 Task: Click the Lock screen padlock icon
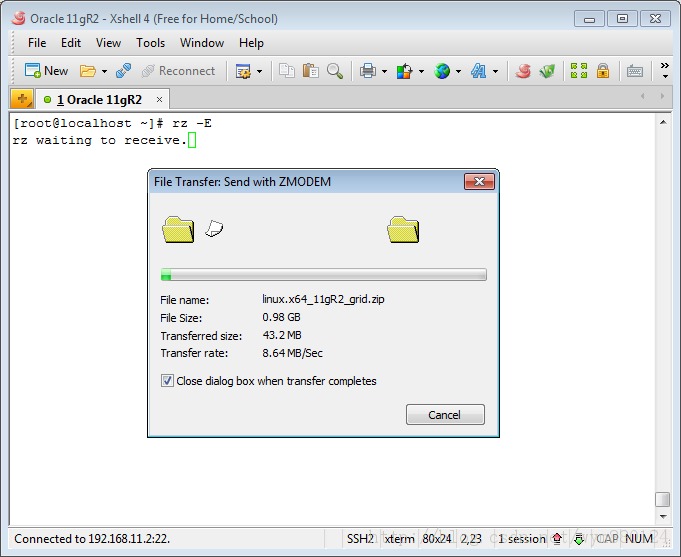(603, 70)
